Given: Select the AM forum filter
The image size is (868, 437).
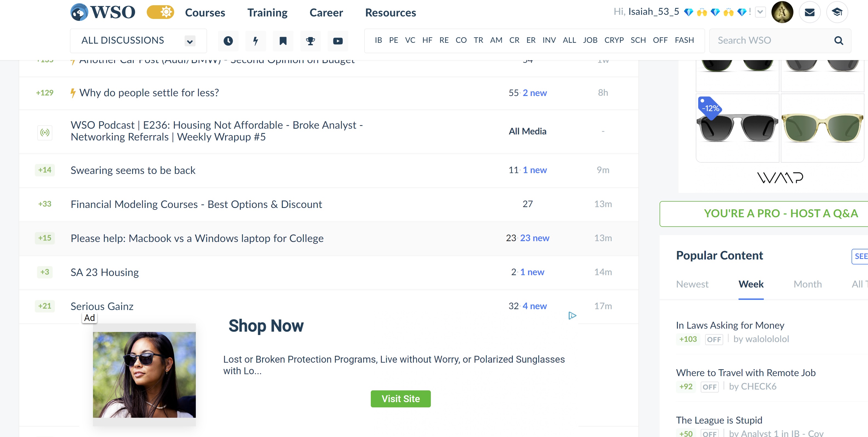Looking at the screenshot, I should click(496, 40).
